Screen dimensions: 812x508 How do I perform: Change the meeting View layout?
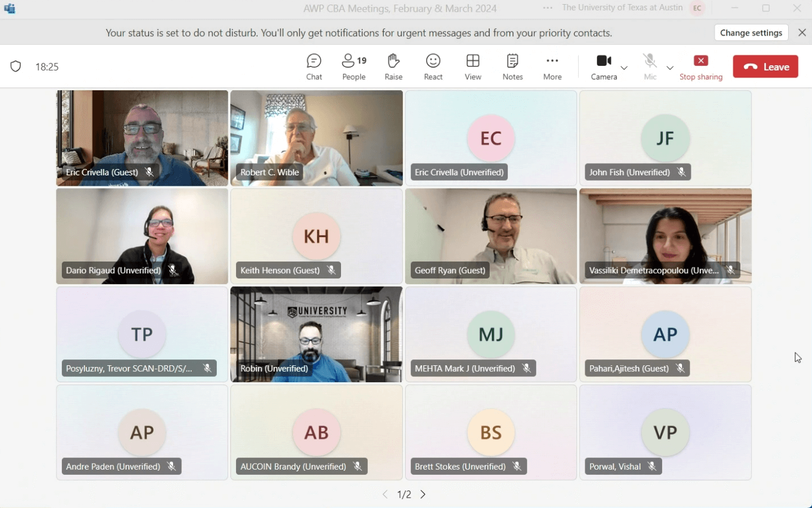pos(473,66)
